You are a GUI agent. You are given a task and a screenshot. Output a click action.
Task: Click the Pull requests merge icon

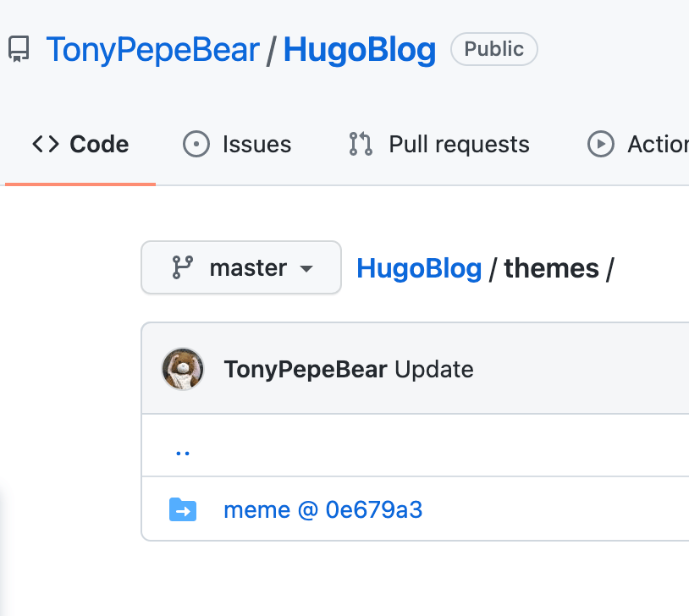(361, 144)
